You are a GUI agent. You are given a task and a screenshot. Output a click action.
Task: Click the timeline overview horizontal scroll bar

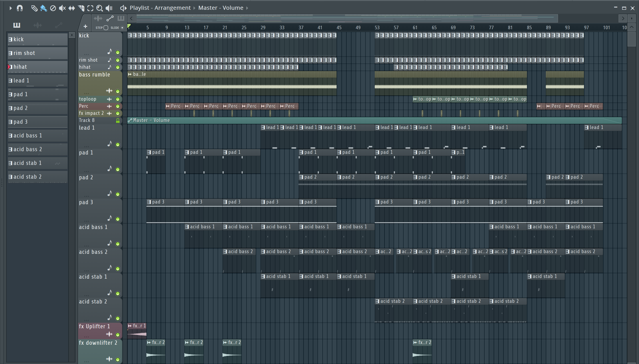347,18
